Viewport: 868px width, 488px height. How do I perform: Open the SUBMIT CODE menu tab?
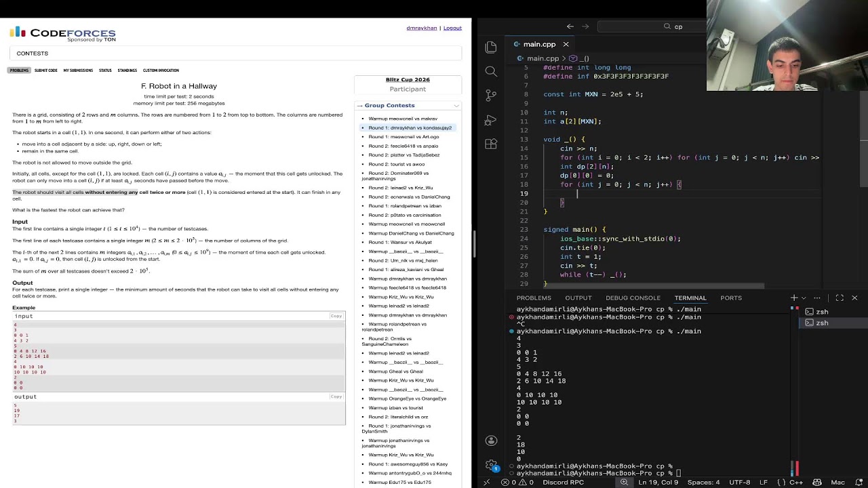coord(46,70)
